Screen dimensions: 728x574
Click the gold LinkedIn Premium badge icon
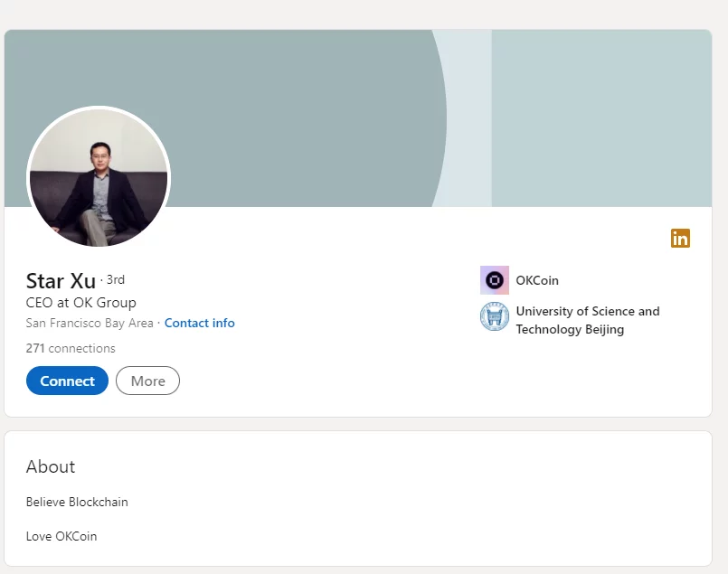point(680,238)
